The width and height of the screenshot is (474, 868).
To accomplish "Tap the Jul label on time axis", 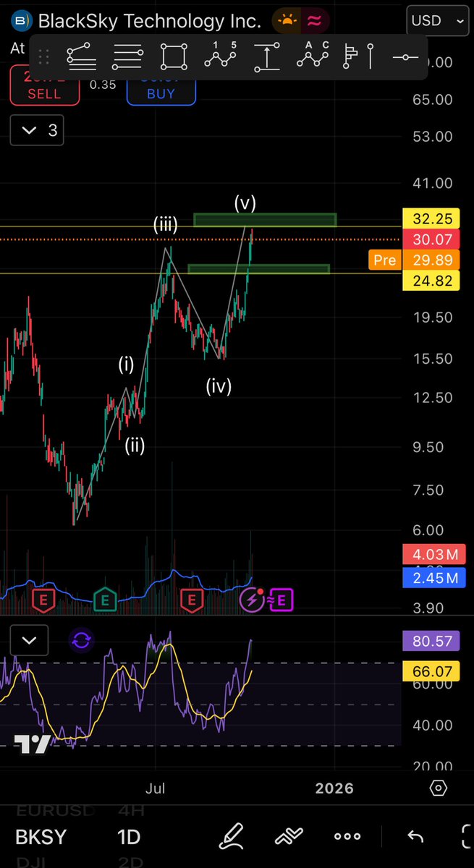I will click(x=155, y=788).
